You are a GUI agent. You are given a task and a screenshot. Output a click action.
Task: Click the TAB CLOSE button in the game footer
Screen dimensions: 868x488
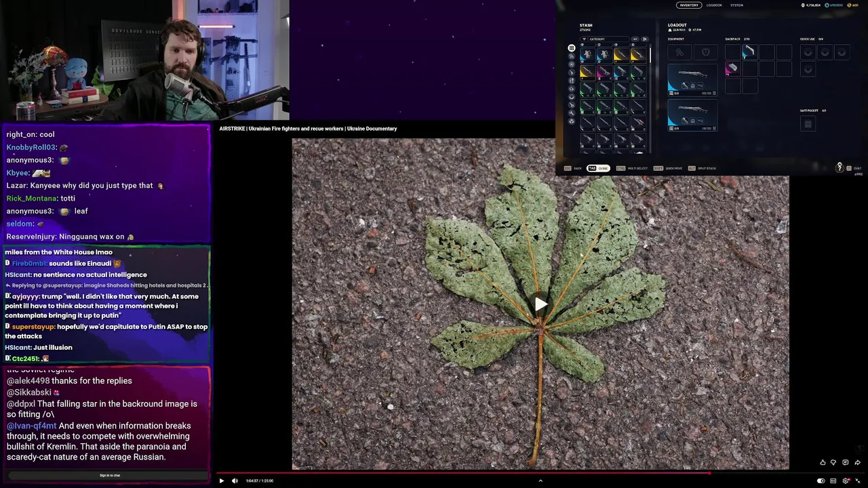tap(599, 168)
